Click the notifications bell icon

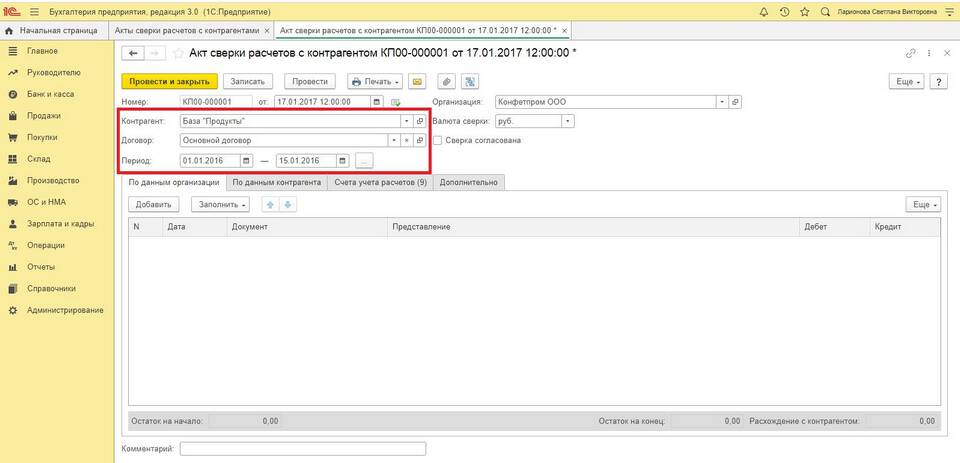pos(764,11)
